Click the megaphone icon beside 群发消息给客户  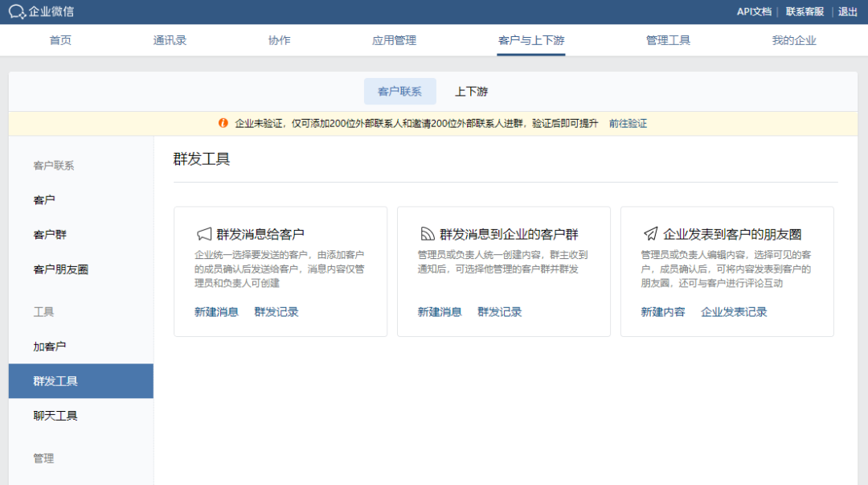coord(204,234)
